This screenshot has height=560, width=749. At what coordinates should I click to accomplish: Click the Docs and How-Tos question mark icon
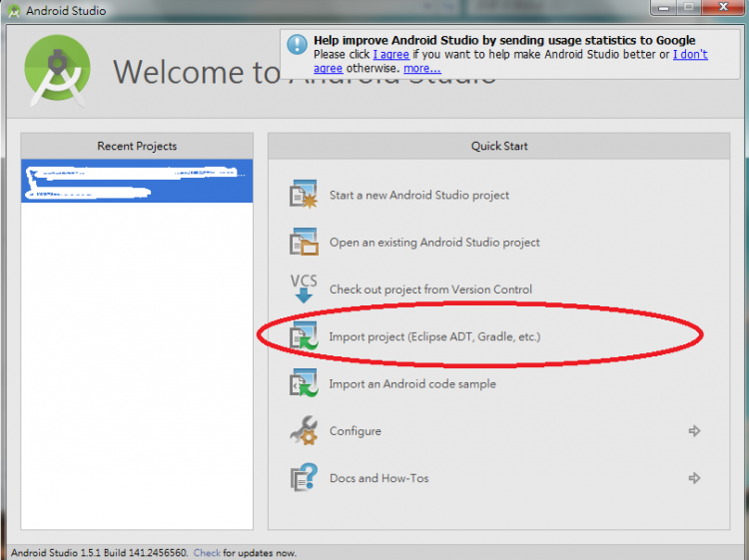tap(304, 477)
